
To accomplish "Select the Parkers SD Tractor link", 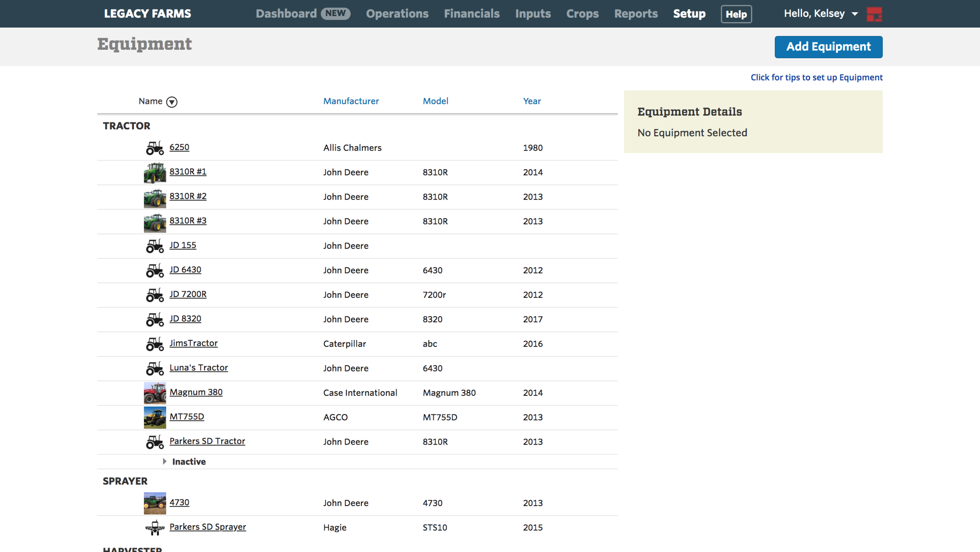I will point(207,441).
